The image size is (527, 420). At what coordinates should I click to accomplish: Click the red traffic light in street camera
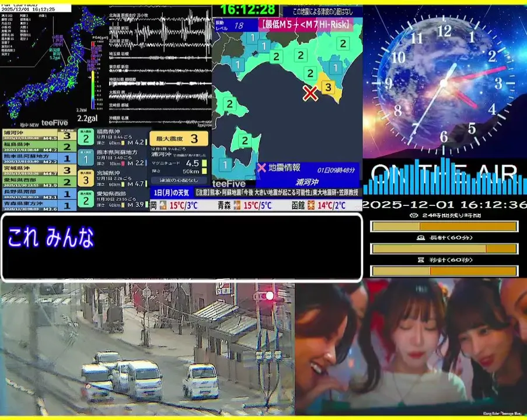point(270,296)
